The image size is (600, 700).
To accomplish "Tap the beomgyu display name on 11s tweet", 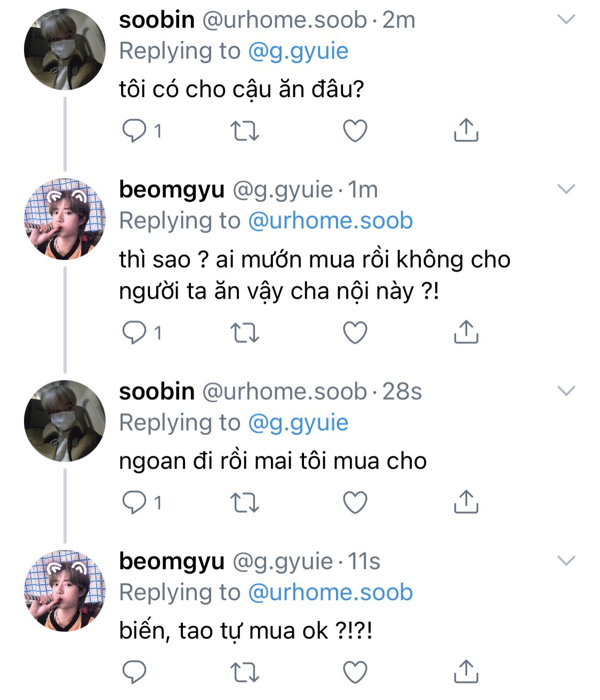I will coord(172,561).
